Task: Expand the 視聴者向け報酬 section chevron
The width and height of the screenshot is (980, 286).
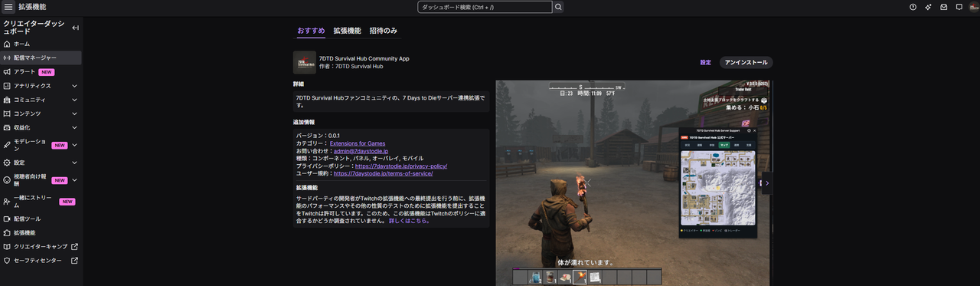Action: coord(74,180)
